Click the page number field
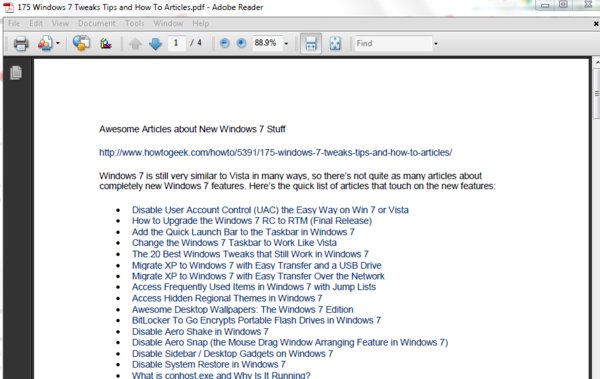Image resolution: width=600 pixels, height=379 pixels. click(x=176, y=43)
